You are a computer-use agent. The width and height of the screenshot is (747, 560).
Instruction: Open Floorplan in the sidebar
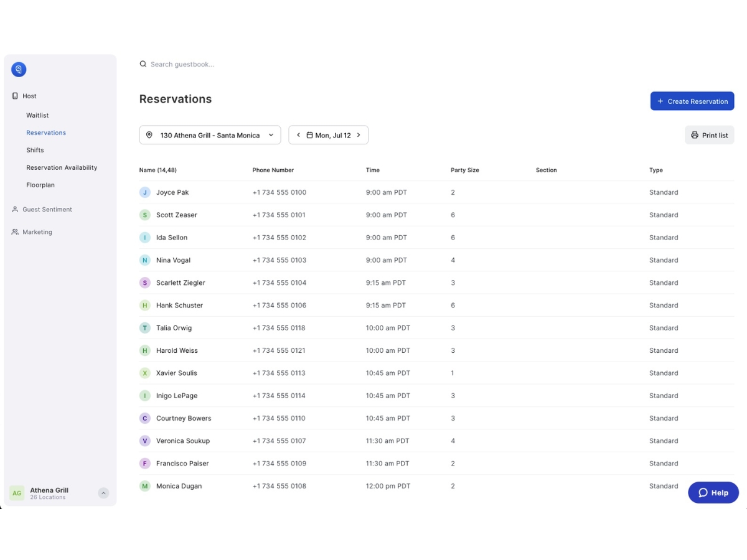click(40, 185)
